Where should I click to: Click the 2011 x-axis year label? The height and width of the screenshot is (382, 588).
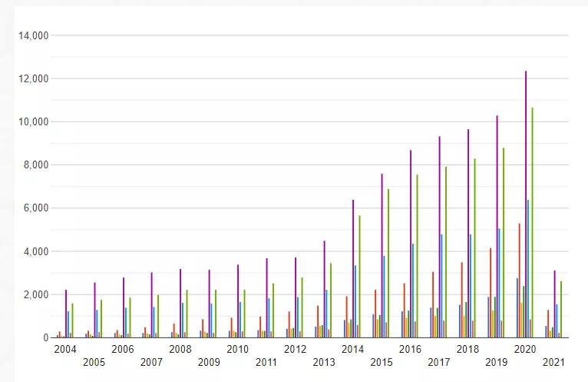pyautogui.click(x=266, y=363)
